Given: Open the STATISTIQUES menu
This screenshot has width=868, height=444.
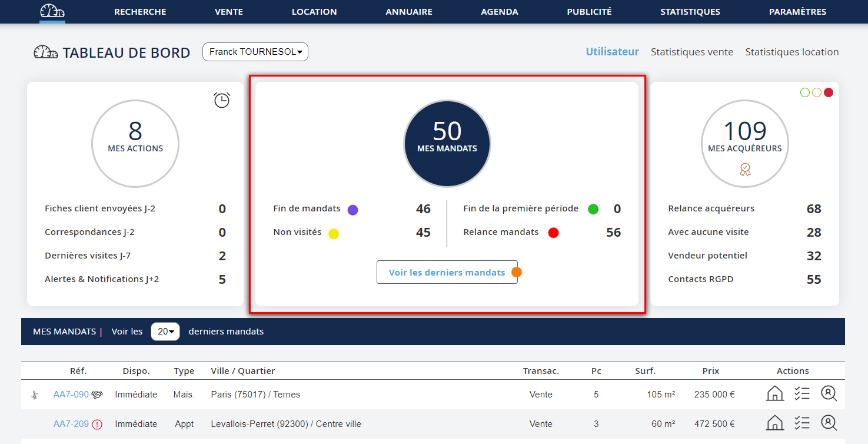Looking at the screenshot, I should tap(690, 12).
